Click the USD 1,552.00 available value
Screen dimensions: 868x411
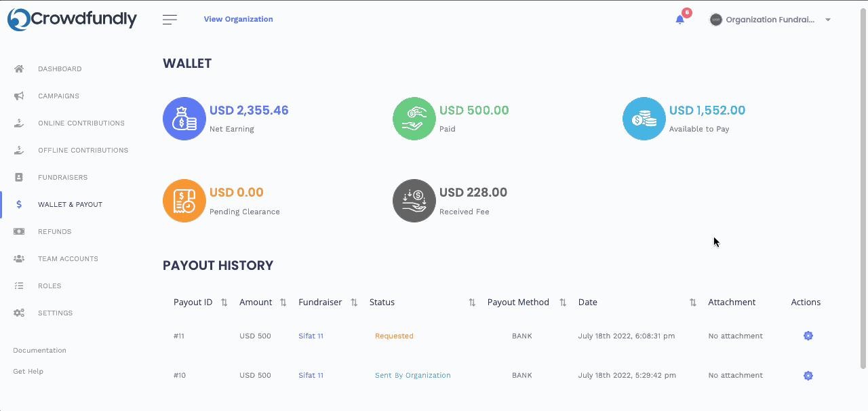point(707,111)
